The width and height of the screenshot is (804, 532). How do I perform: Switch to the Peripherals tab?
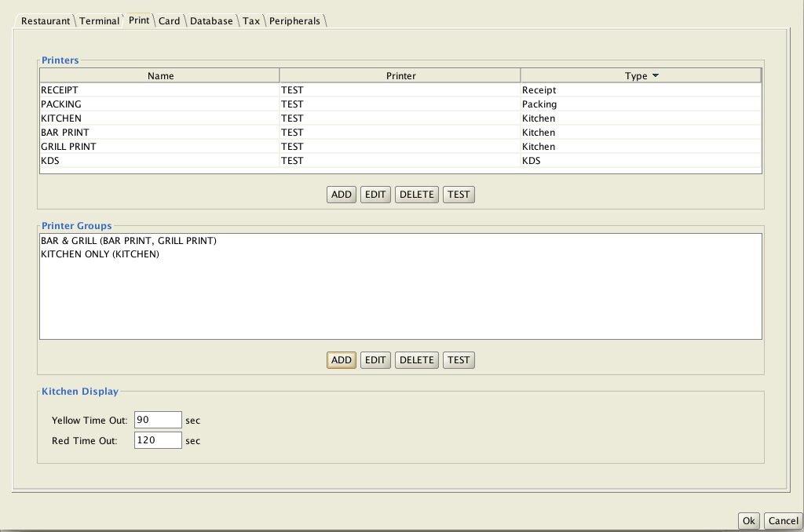294,21
